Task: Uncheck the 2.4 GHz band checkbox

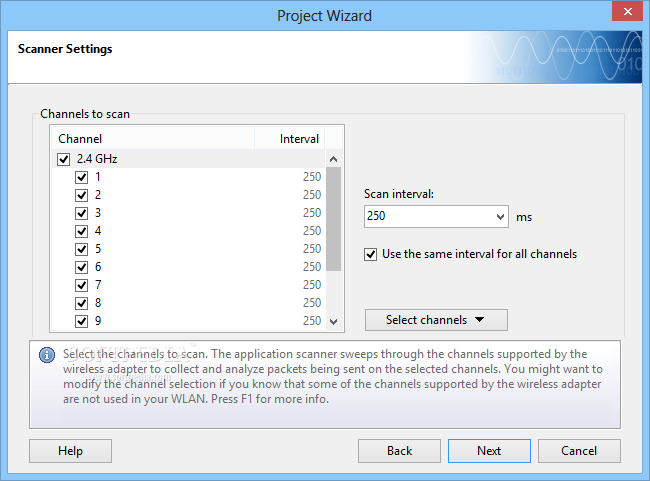Action: (x=64, y=159)
